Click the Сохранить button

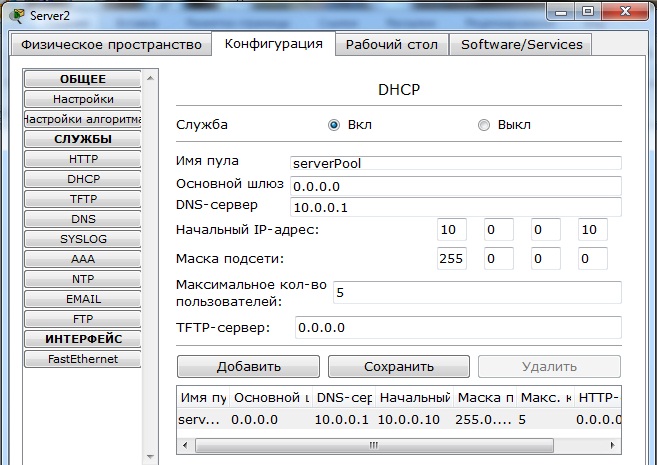[x=398, y=367]
